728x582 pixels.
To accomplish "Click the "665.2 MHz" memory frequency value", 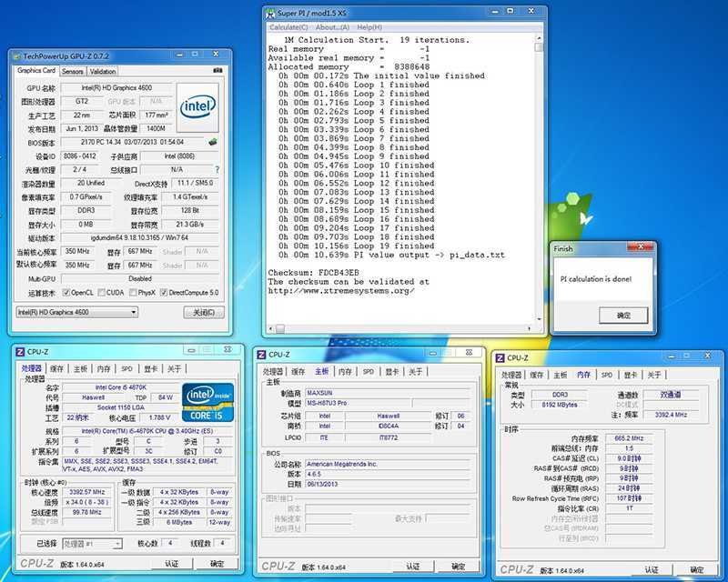I will pos(629,438).
